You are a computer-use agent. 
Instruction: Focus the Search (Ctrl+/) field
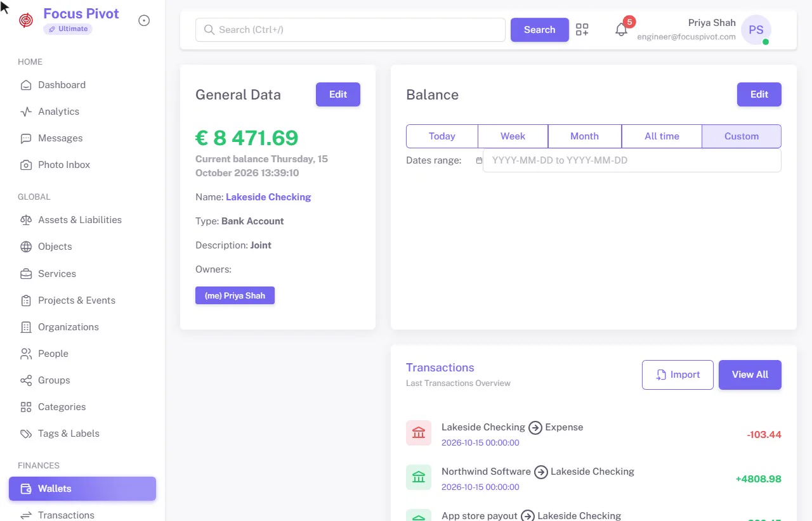coord(350,30)
